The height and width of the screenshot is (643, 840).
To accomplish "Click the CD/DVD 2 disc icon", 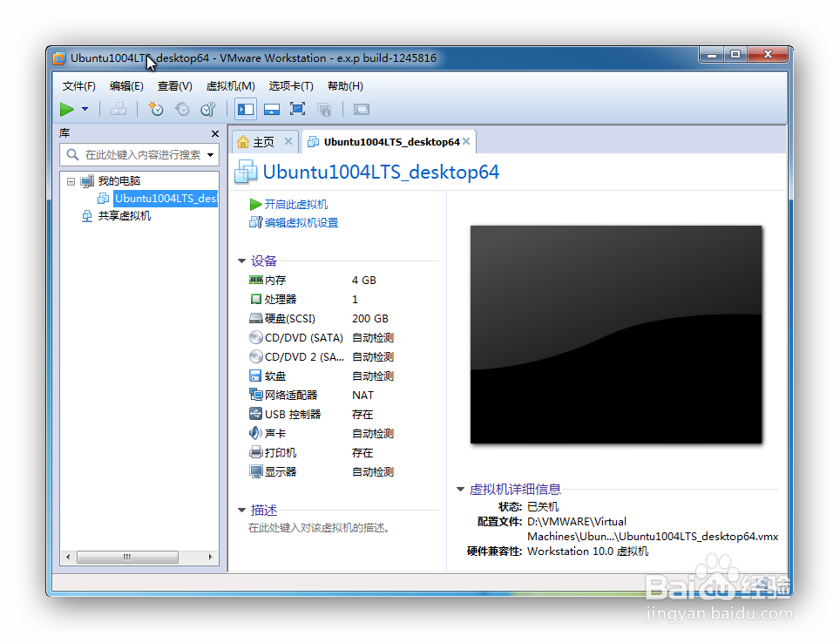I will [256, 356].
